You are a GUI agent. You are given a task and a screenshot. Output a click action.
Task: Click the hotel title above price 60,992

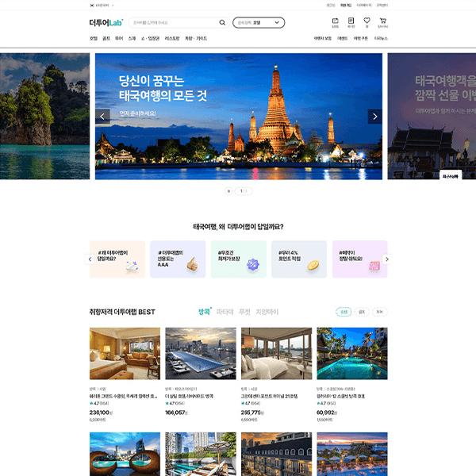click(x=340, y=396)
